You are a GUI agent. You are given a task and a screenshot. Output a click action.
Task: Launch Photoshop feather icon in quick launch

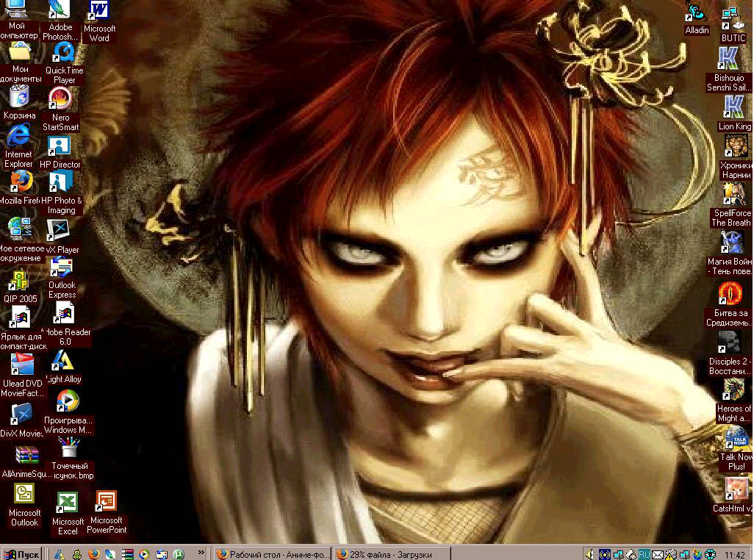pyautogui.click(x=110, y=554)
